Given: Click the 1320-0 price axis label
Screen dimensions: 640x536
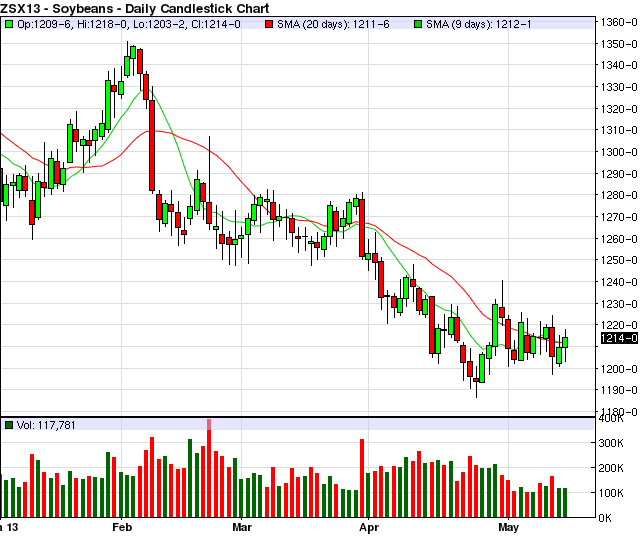Looking at the screenshot, I should point(619,109).
